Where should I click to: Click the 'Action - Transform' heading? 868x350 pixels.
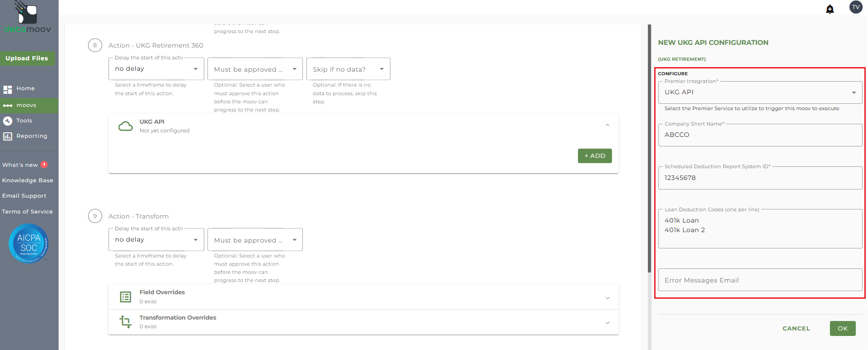pyautogui.click(x=138, y=216)
